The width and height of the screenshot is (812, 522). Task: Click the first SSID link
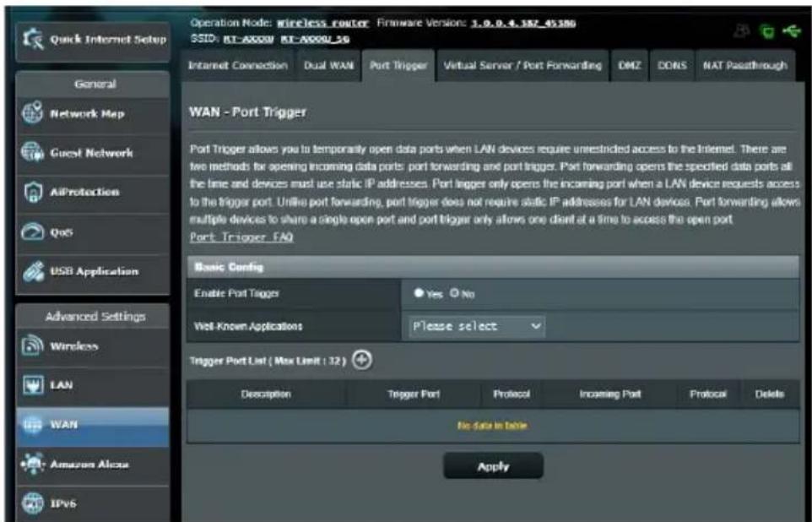click(x=248, y=39)
